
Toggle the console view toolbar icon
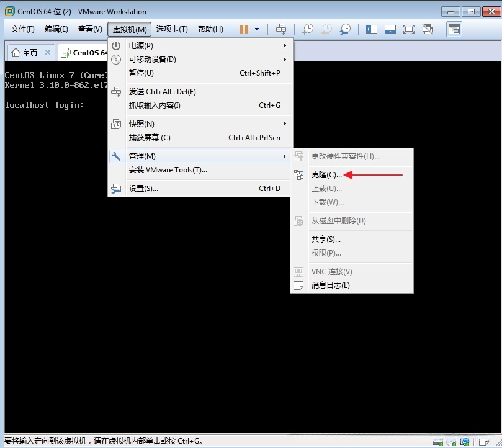click(x=454, y=29)
